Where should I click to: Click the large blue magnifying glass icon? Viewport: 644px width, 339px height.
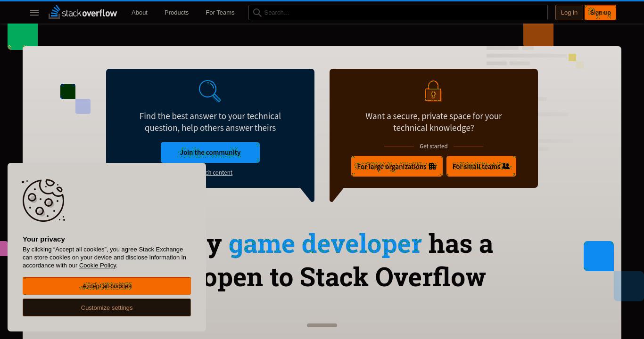coord(210,91)
